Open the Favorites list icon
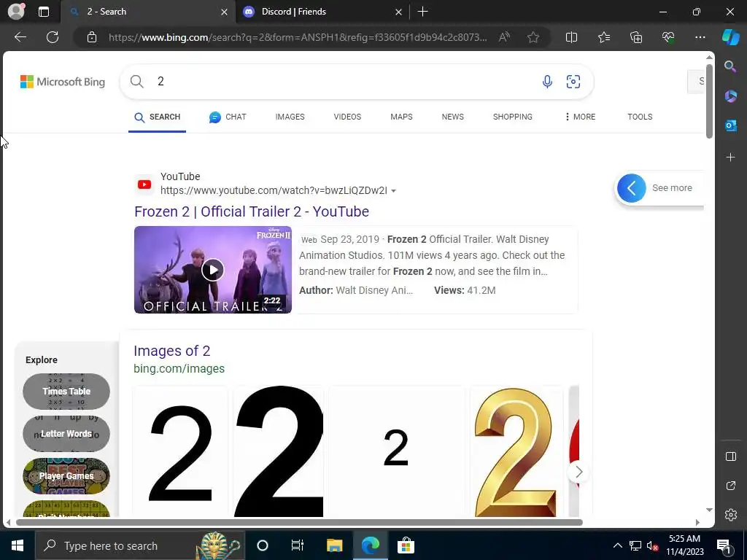The image size is (747, 560). (603, 37)
